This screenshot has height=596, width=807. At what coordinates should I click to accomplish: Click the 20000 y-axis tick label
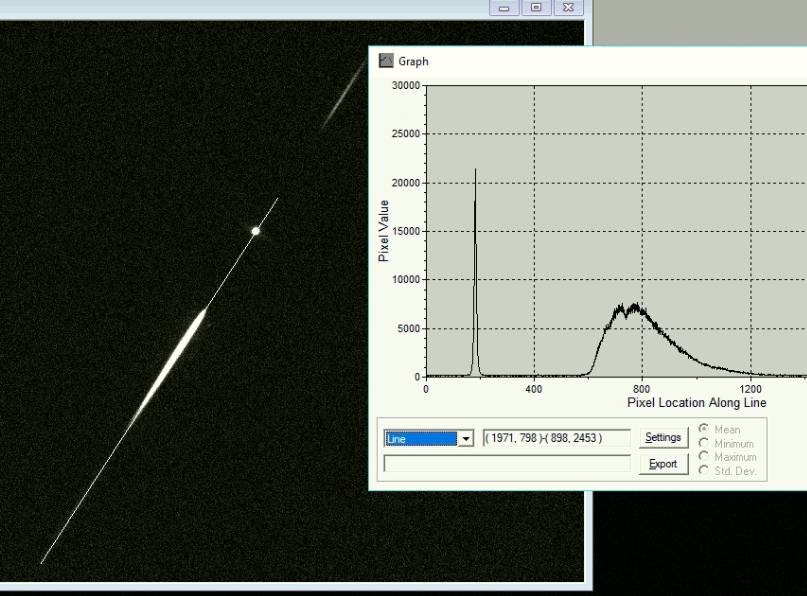click(406, 183)
